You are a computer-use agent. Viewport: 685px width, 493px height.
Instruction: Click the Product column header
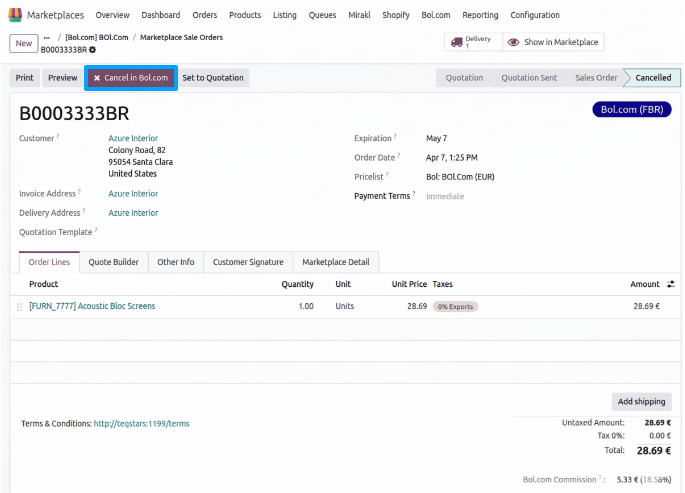pyautogui.click(x=44, y=284)
